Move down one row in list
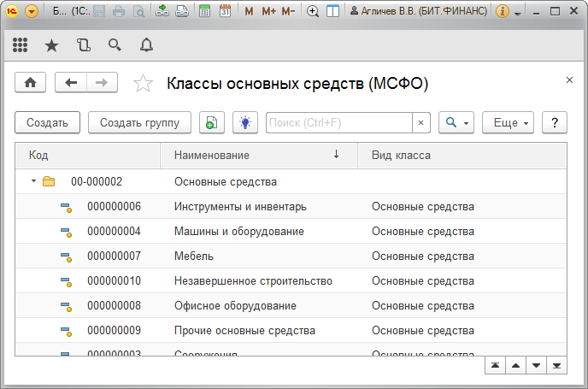 click(536, 365)
